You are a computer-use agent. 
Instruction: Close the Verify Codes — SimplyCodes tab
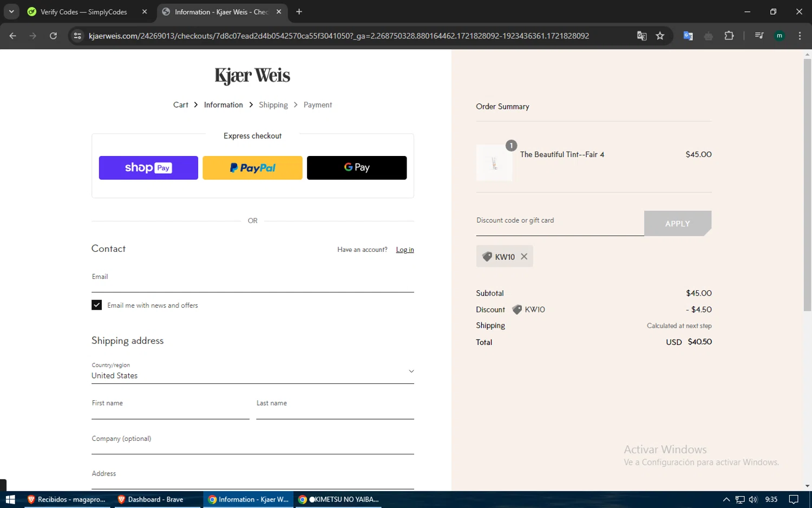click(145, 11)
